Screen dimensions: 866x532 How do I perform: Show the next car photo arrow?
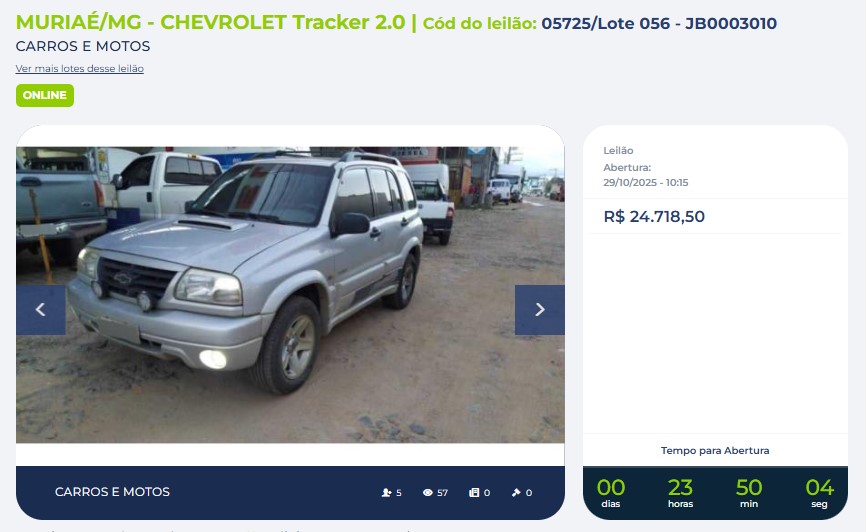click(540, 310)
